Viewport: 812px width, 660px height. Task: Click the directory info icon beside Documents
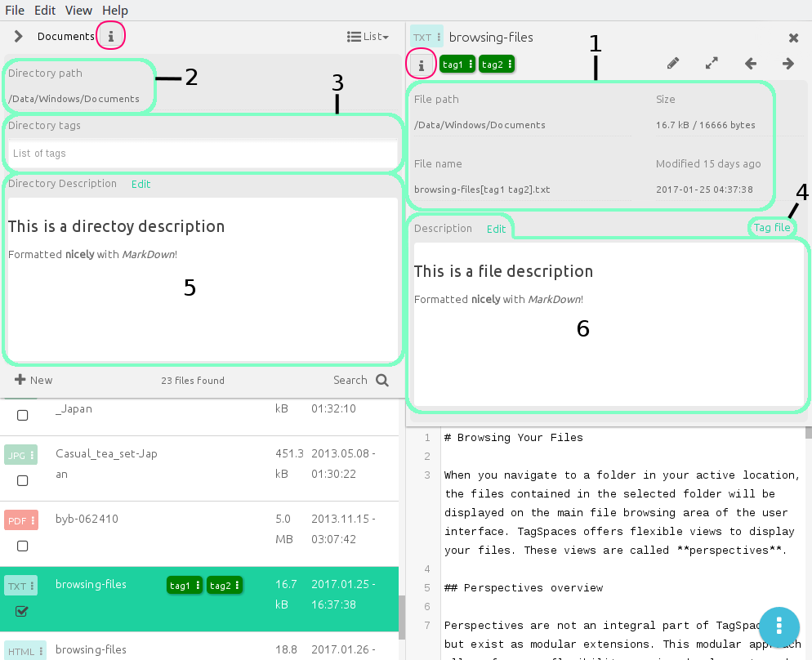(110, 36)
